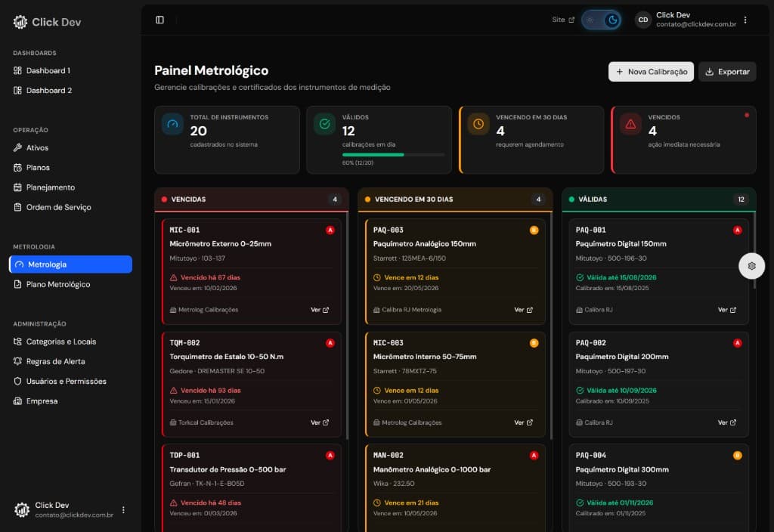Click the Metrolog Calibrações lab on MIC-001

(204, 310)
